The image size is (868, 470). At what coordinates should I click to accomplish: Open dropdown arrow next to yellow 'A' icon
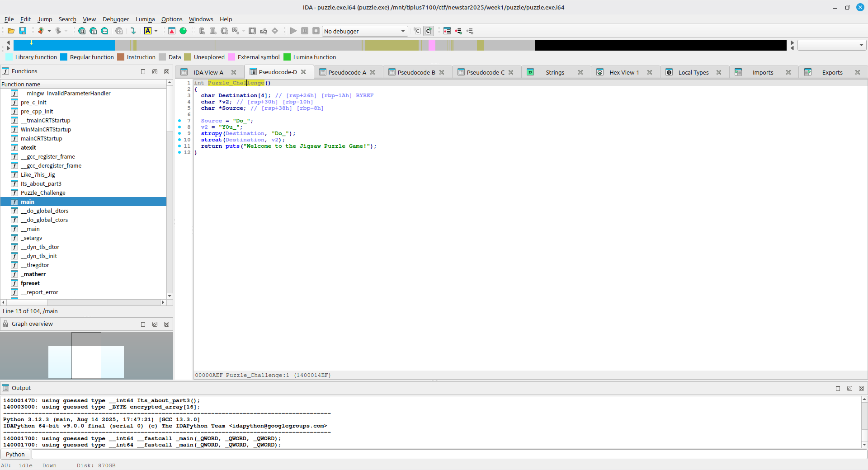tap(156, 31)
